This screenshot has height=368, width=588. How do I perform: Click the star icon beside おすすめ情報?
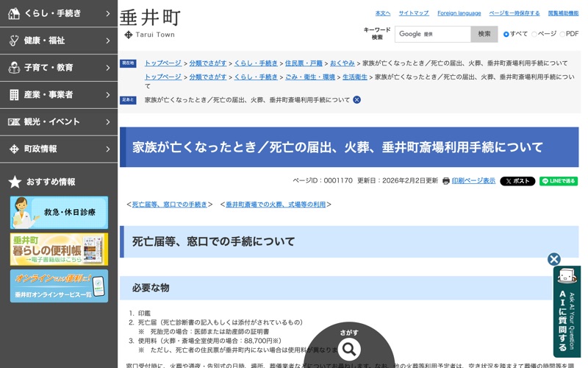15,182
